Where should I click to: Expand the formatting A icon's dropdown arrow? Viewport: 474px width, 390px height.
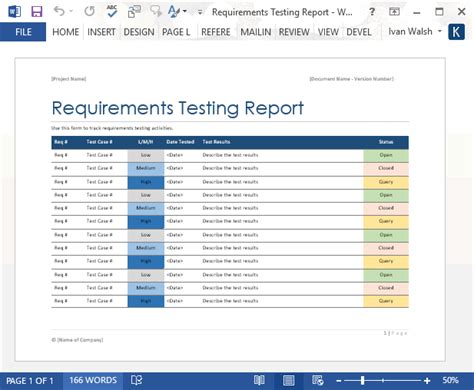coord(185,12)
